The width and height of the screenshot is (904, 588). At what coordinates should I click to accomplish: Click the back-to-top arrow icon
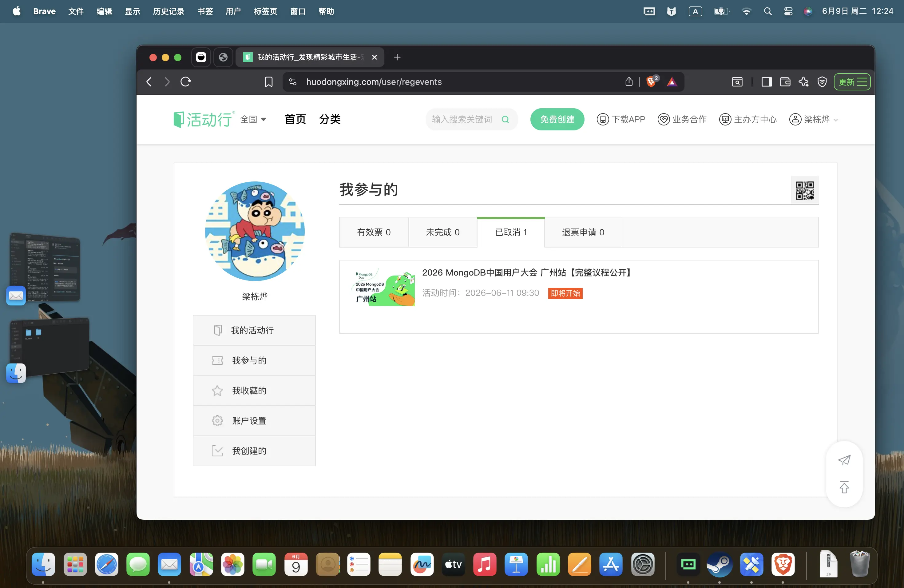point(844,487)
